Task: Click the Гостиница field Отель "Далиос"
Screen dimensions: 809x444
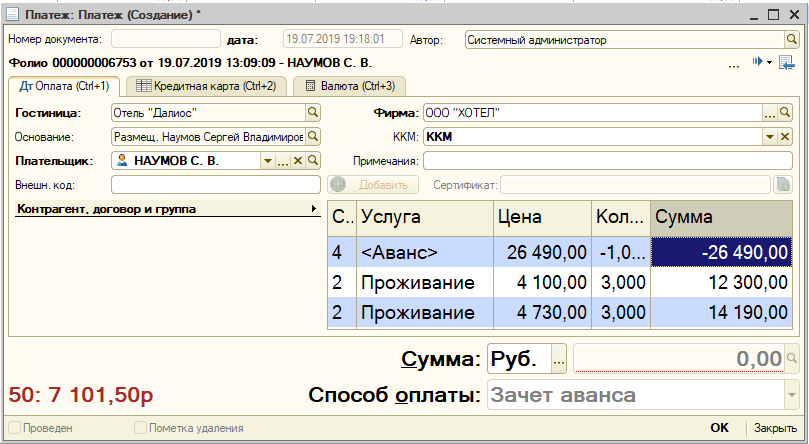Action: 208,112
